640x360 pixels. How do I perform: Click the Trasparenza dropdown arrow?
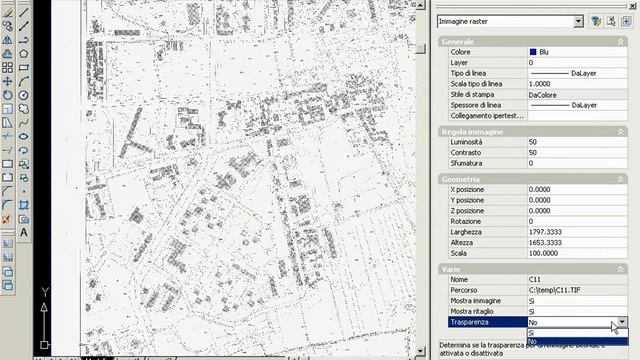point(622,322)
